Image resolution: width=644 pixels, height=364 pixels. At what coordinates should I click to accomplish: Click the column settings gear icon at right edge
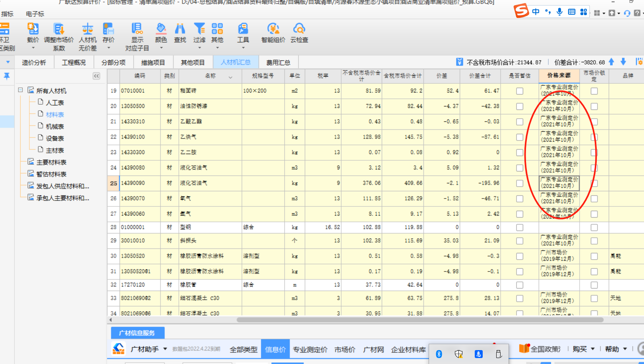(x=639, y=62)
